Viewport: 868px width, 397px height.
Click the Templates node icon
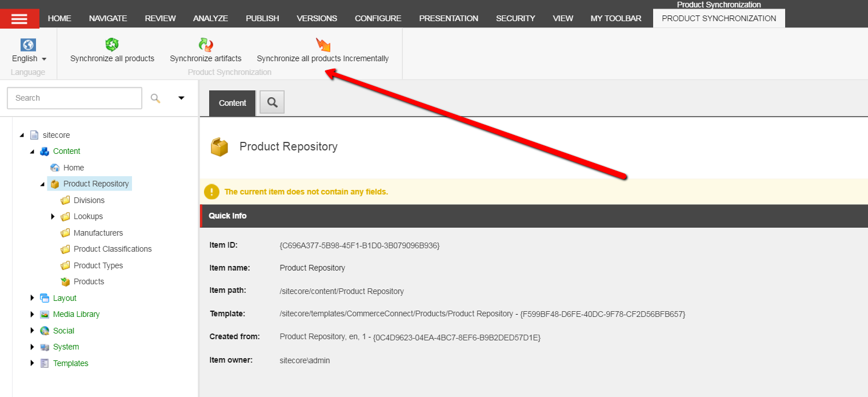[x=45, y=363]
